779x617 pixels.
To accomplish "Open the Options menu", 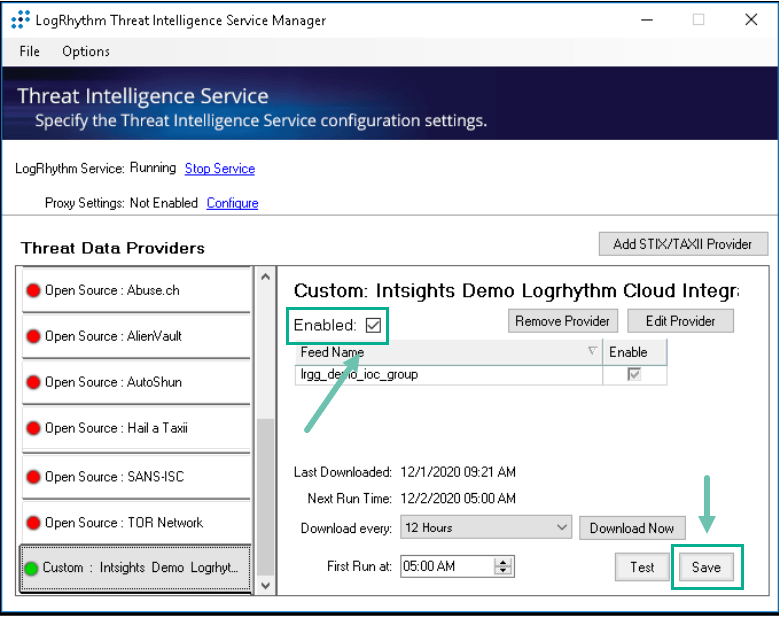I will (86, 51).
